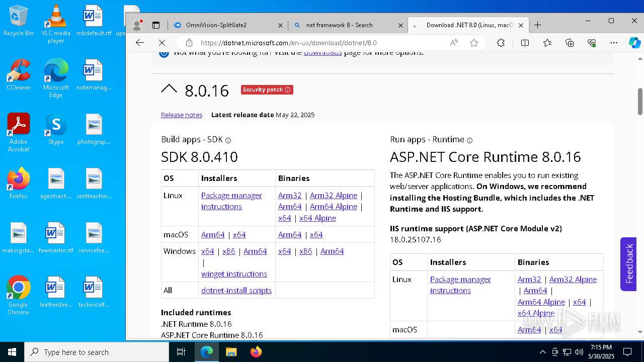
Task: Click the Windows taskbar search box
Action: 97,352
